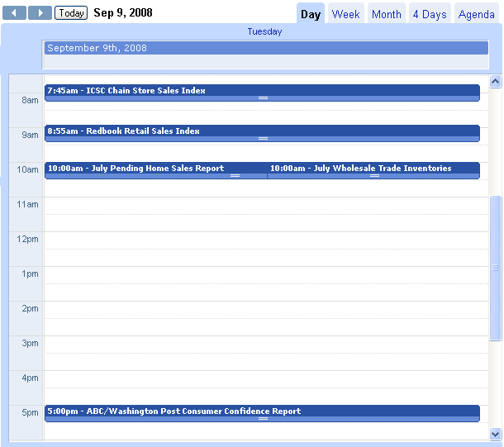Click the 12pm time label

click(27, 239)
